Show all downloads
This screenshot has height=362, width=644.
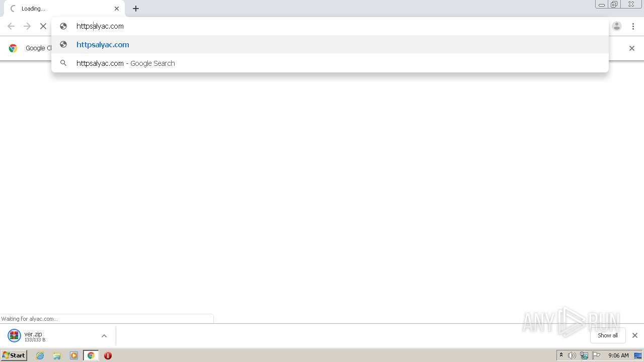pyautogui.click(x=608, y=335)
